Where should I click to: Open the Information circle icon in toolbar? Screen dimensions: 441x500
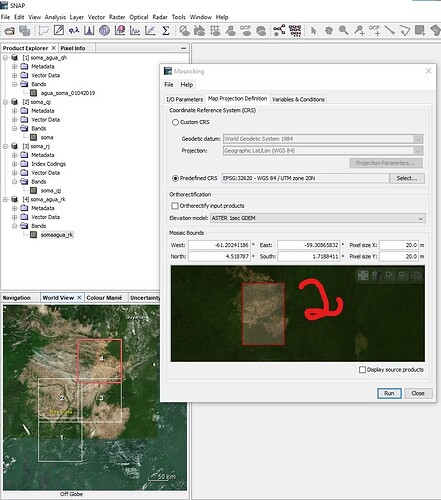[104, 31]
